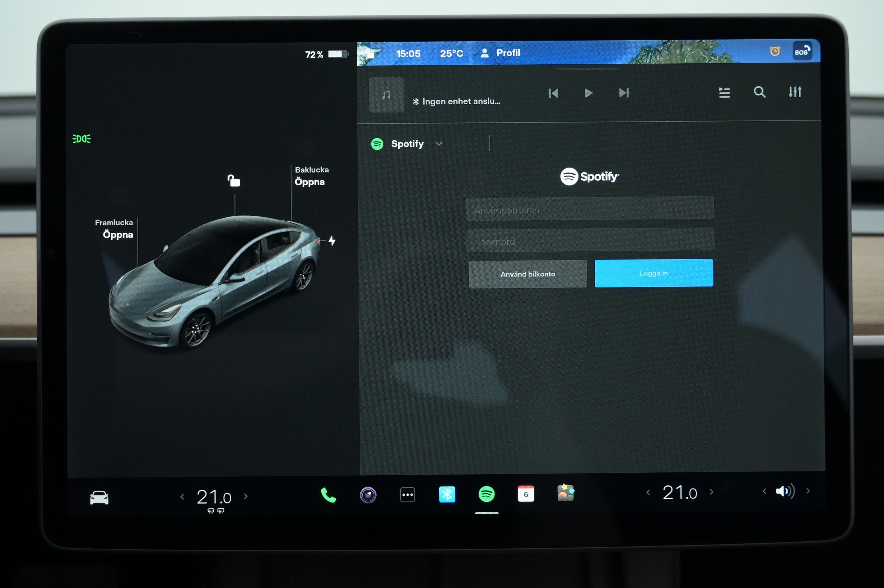Open the car controls icon
The image size is (884, 588).
point(99,497)
